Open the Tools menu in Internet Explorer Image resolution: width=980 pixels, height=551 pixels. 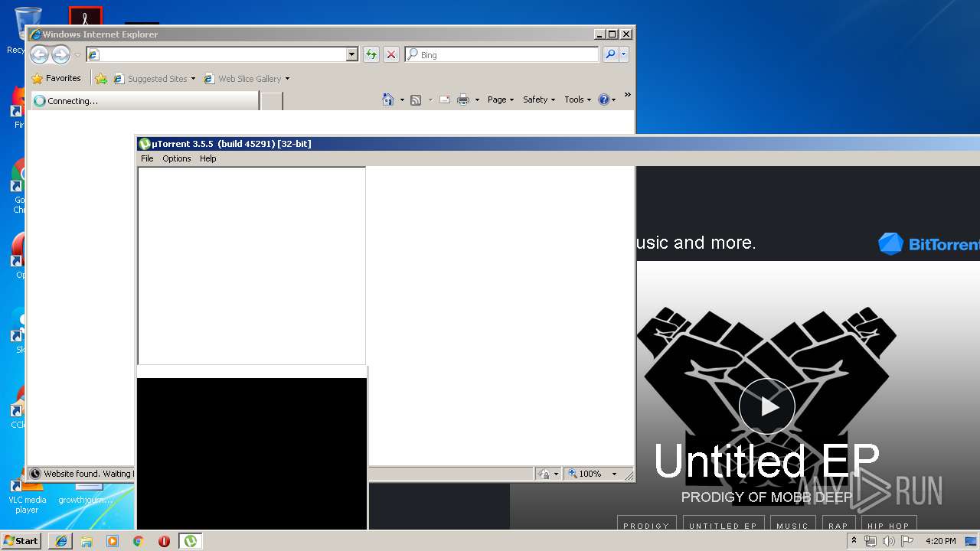click(578, 99)
